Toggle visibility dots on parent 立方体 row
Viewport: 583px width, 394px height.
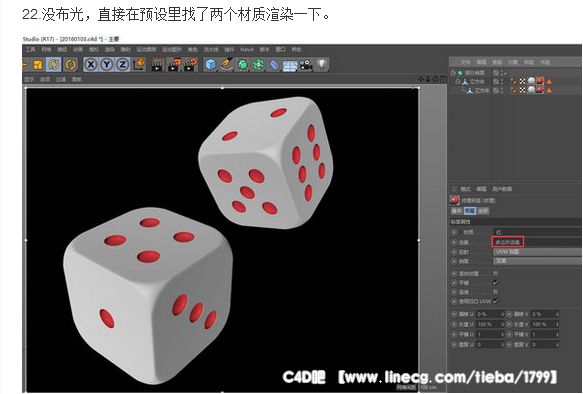point(502,81)
